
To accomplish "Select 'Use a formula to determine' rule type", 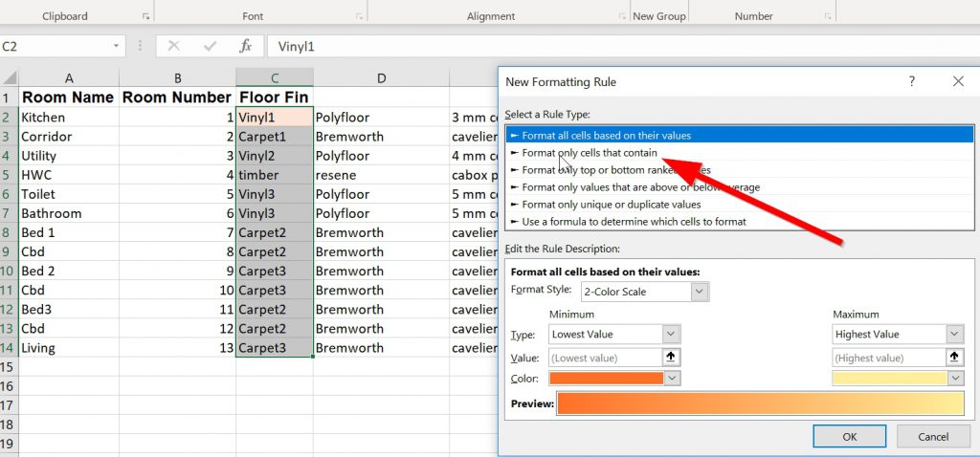I will 634,222.
